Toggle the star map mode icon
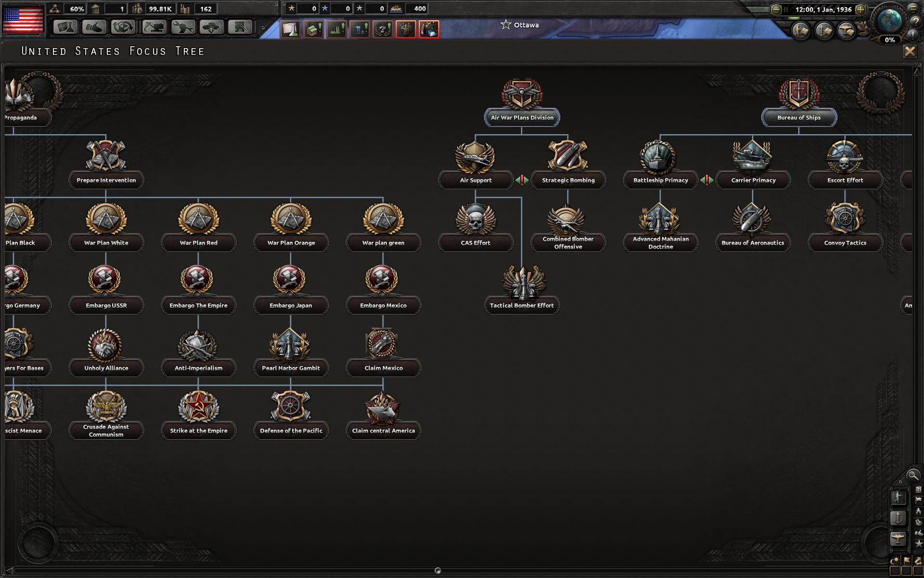The height and width of the screenshot is (578, 924). (919, 544)
